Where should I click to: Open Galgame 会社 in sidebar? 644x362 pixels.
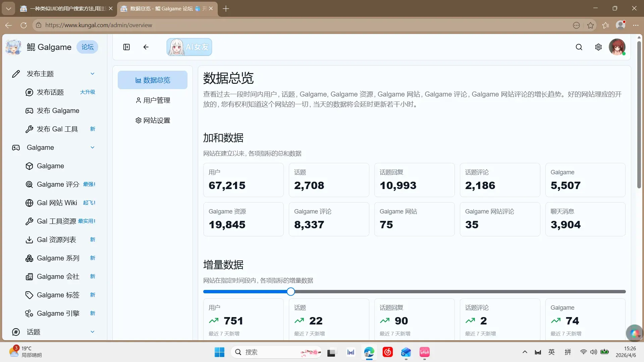60,277
